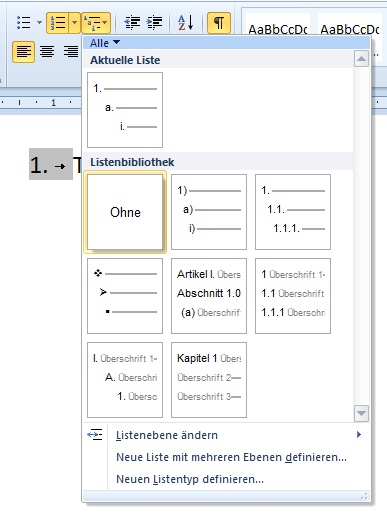Screen dimensions: 387x513
Task: Click the A-Z sort icon
Action: pyautogui.click(x=186, y=23)
